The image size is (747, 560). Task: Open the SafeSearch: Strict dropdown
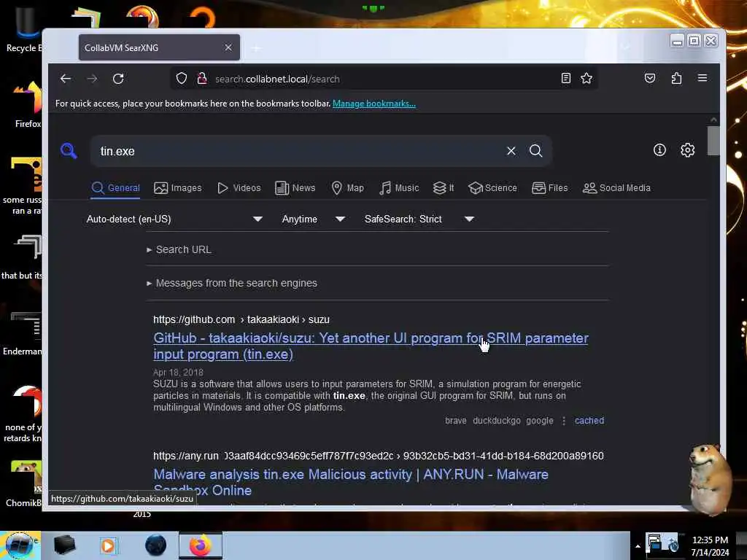point(419,219)
